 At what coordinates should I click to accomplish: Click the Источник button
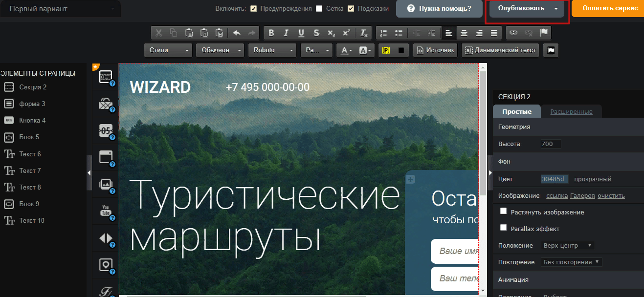tap(435, 50)
